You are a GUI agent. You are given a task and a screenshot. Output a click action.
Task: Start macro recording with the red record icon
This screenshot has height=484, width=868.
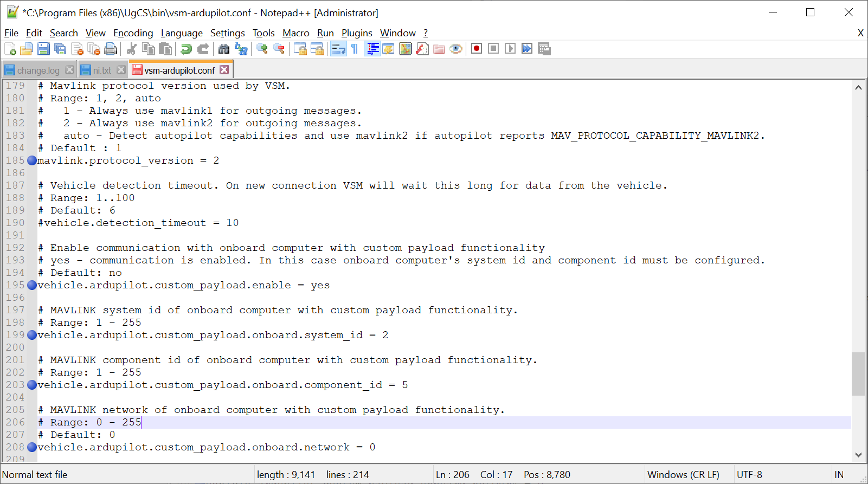pos(477,49)
